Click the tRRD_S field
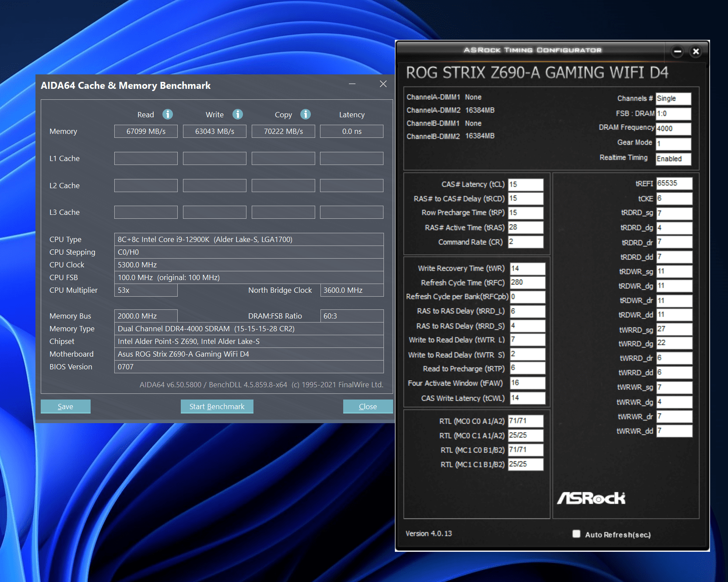Screen dimensions: 728x582 (x=528, y=326)
